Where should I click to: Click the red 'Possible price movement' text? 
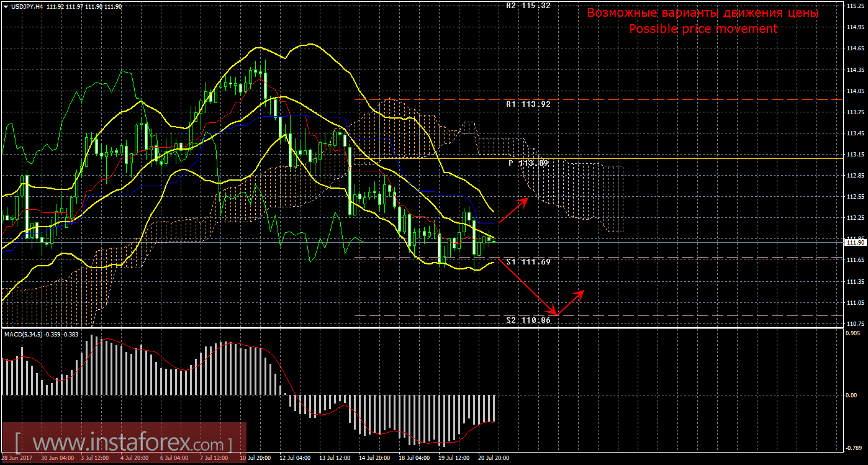click(x=703, y=29)
